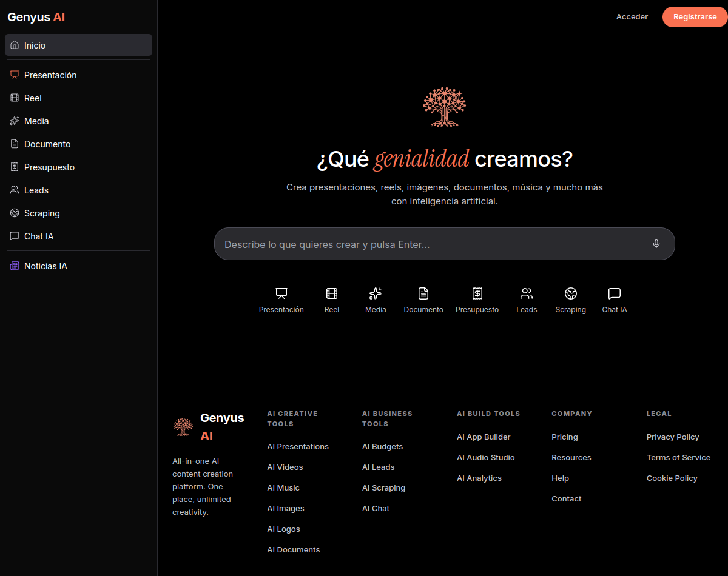
Task: Open the AI Images footer link
Action: pyautogui.click(x=286, y=509)
